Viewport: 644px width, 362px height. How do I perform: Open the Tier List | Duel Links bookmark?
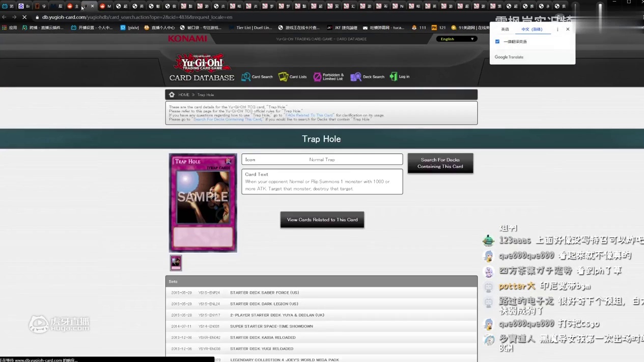coord(250,27)
